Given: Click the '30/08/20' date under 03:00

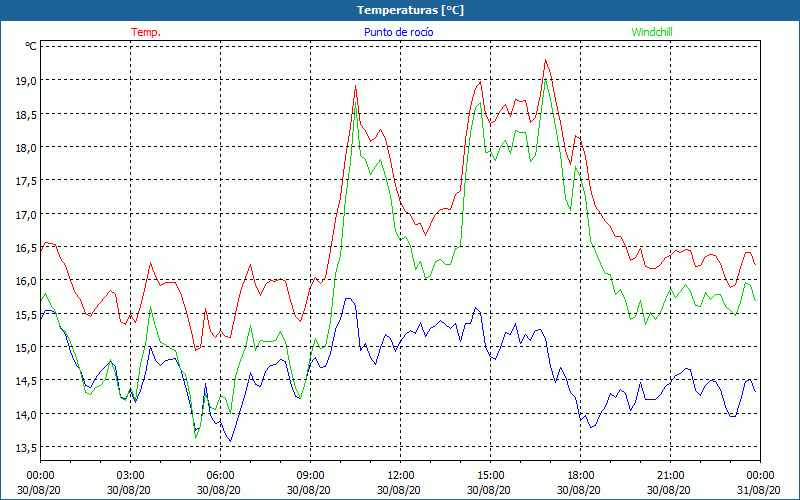Looking at the screenshot, I should (129, 490).
